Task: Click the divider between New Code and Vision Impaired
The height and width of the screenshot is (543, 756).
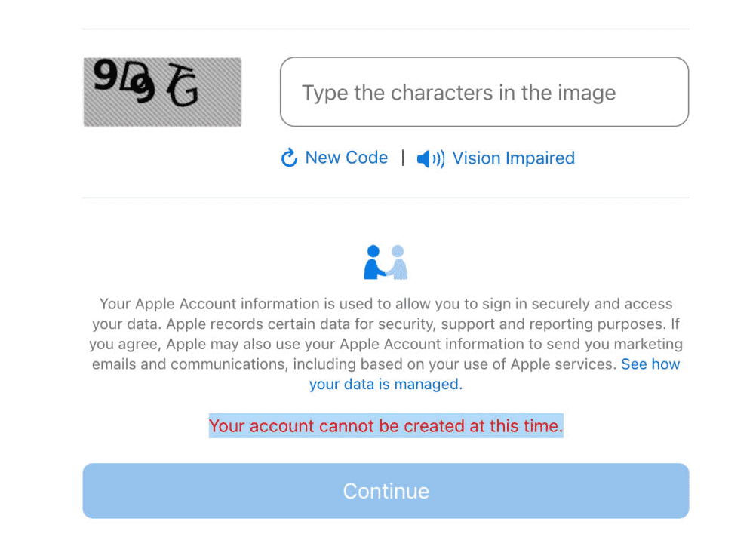Action: click(x=403, y=158)
